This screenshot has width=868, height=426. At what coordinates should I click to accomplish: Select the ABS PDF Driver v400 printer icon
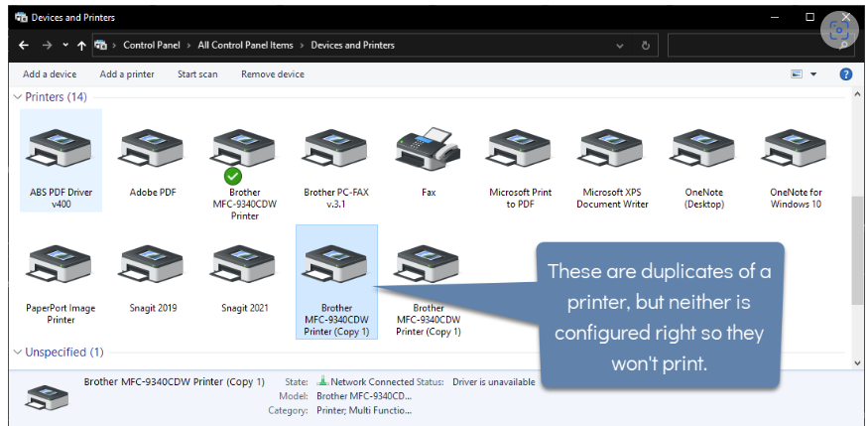pos(61,149)
